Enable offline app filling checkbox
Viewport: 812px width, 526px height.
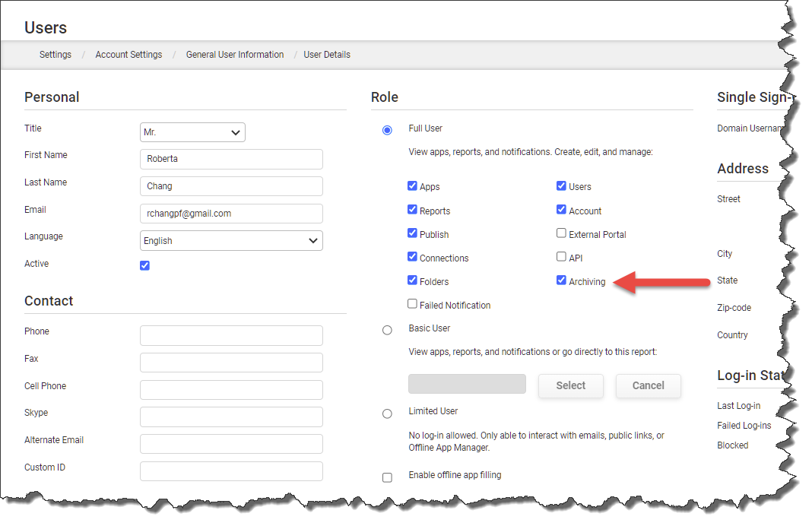coord(387,477)
